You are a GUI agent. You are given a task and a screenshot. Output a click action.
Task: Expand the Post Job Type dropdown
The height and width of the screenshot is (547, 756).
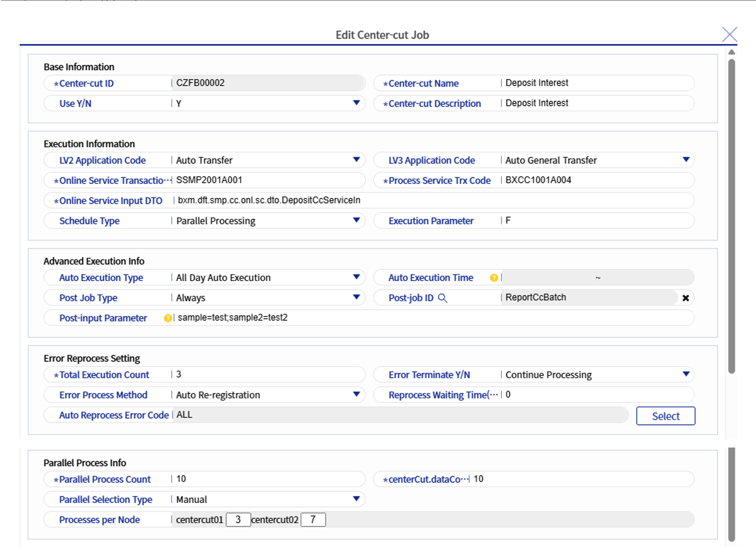356,297
